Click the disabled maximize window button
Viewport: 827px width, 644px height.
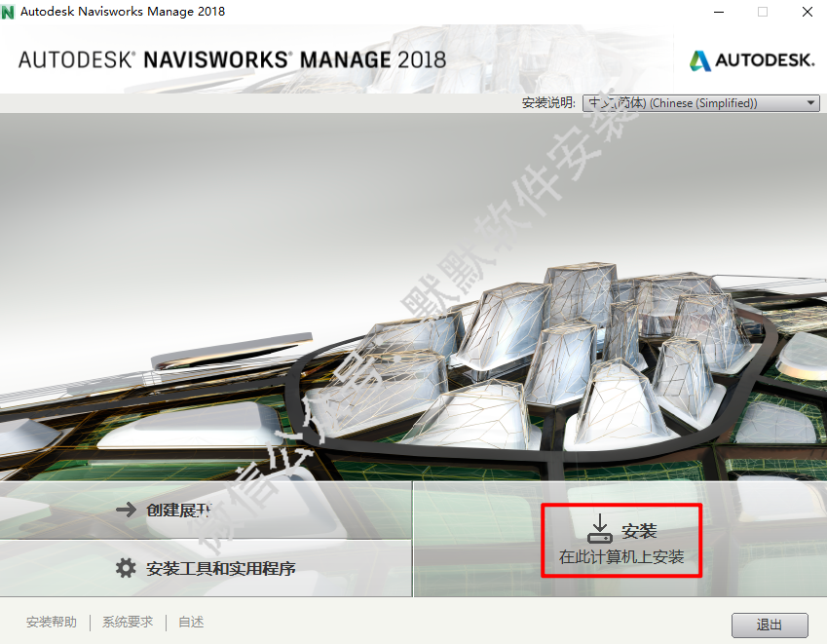click(763, 12)
